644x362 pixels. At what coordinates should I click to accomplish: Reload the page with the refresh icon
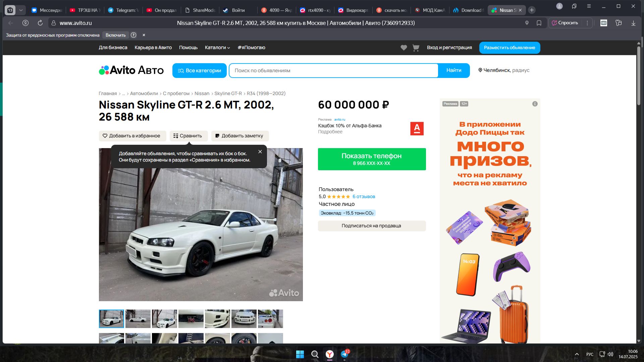(x=40, y=23)
